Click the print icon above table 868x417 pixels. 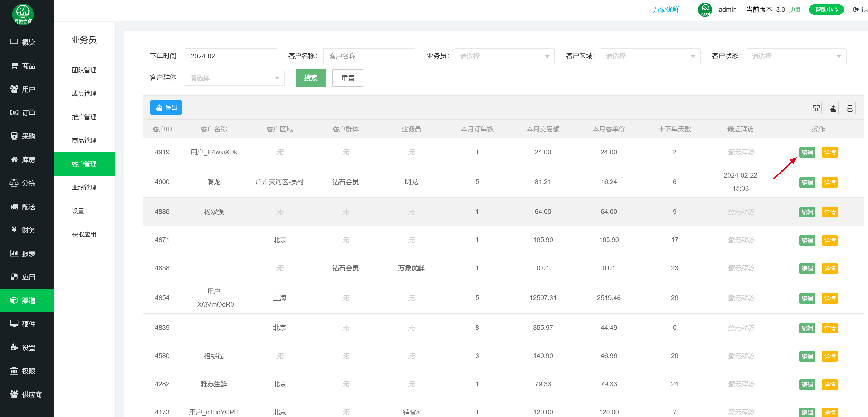coord(850,108)
